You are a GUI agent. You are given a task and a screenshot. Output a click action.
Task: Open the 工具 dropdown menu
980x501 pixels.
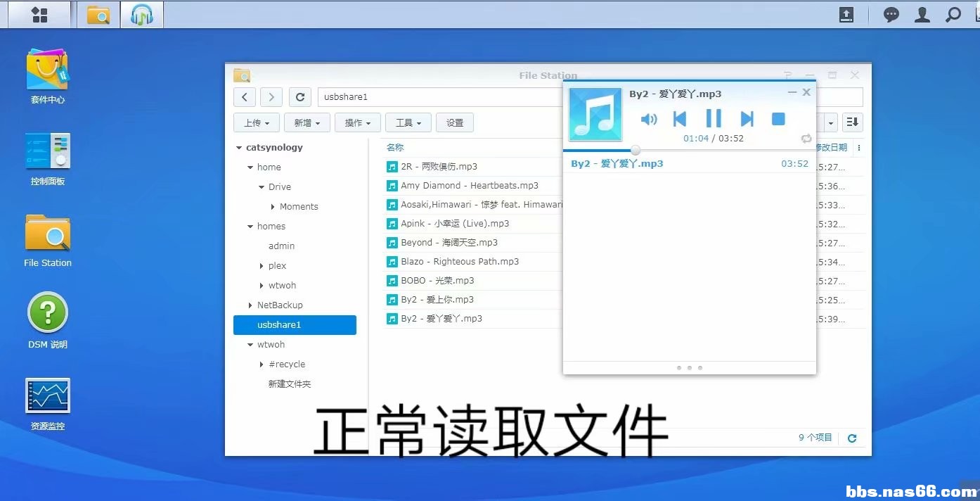point(408,122)
